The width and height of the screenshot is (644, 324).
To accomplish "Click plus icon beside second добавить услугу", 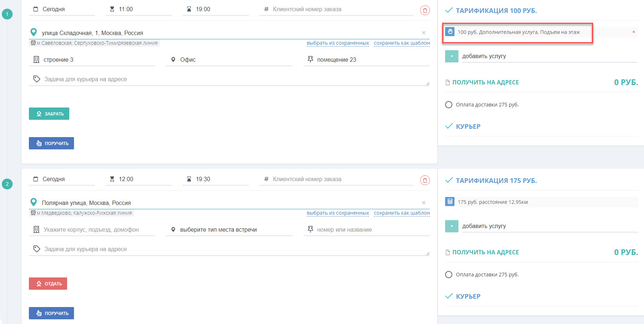I will click(452, 226).
